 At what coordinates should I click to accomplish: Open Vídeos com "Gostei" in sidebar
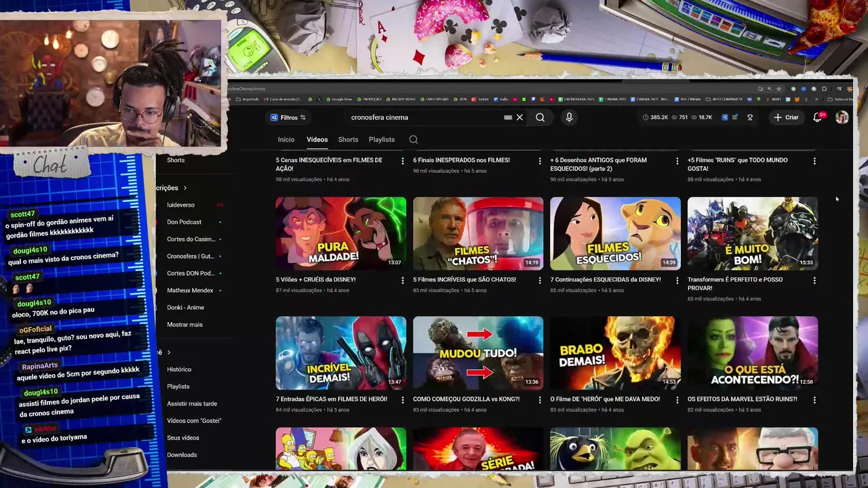click(194, 420)
